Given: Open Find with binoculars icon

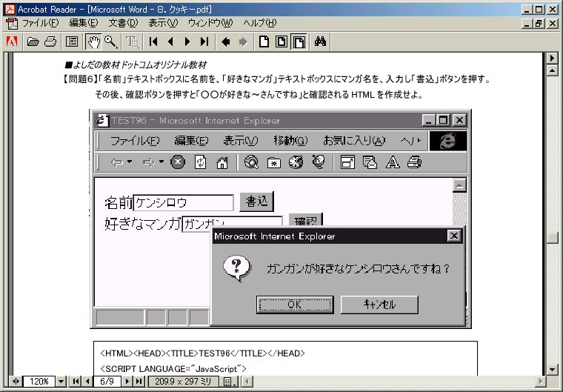Looking at the screenshot, I should click(320, 41).
